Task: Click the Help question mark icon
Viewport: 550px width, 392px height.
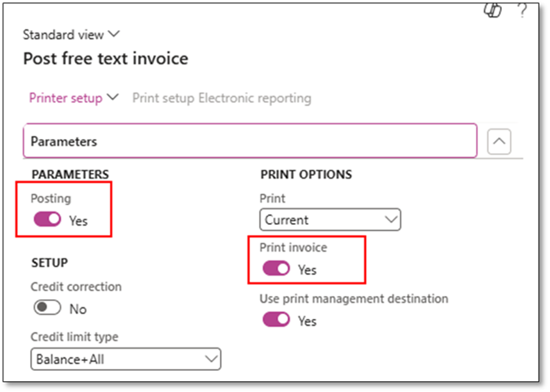Action: tap(522, 9)
